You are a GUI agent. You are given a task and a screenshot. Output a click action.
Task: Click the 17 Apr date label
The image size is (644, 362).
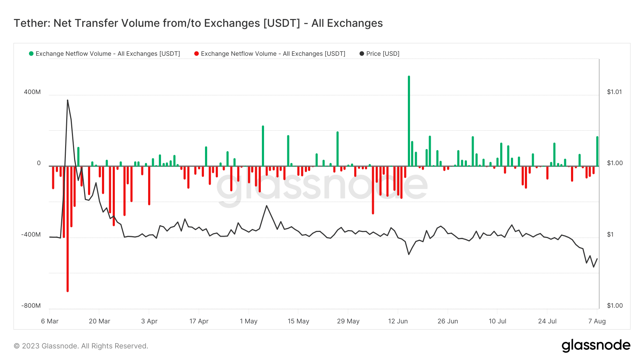(199, 321)
